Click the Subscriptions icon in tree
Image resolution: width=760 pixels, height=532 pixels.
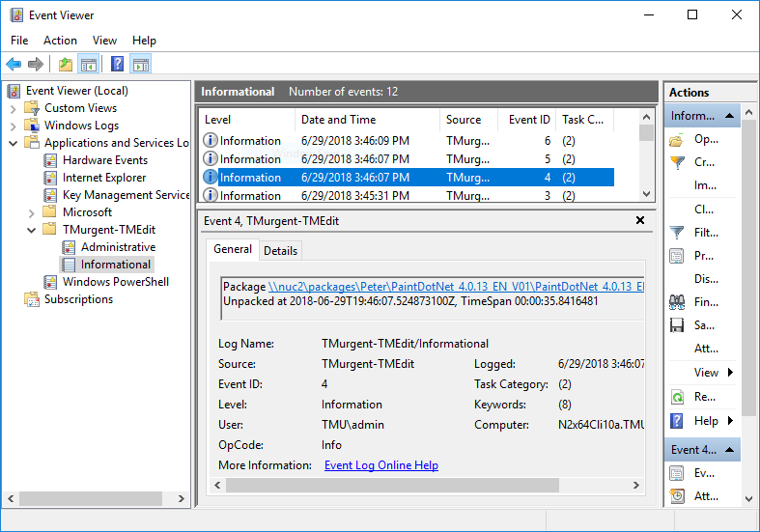click(32, 299)
